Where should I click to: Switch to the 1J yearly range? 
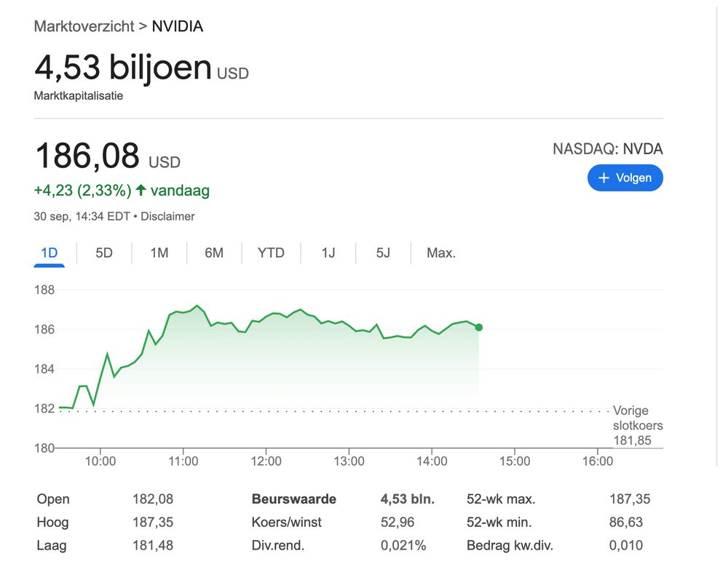click(x=328, y=253)
